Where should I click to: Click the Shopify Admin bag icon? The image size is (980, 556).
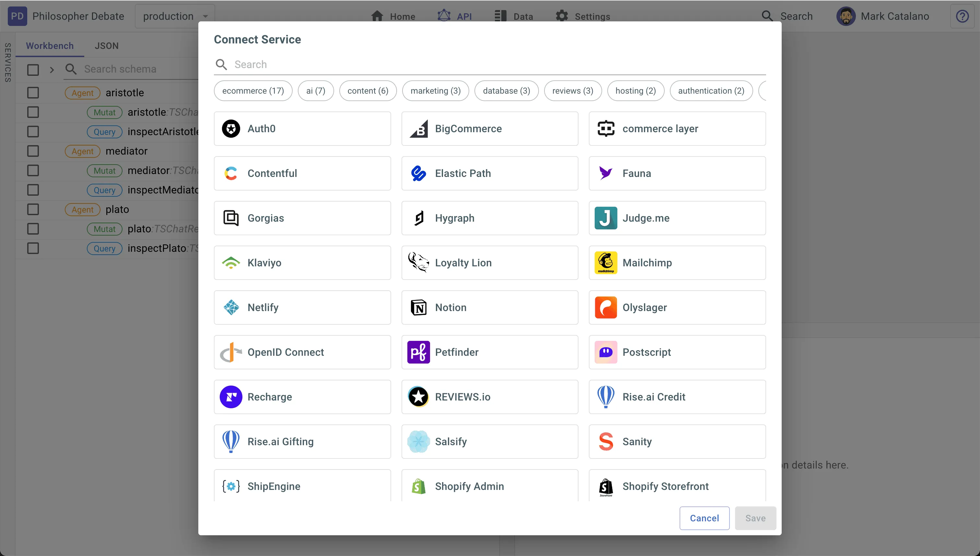click(x=419, y=486)
